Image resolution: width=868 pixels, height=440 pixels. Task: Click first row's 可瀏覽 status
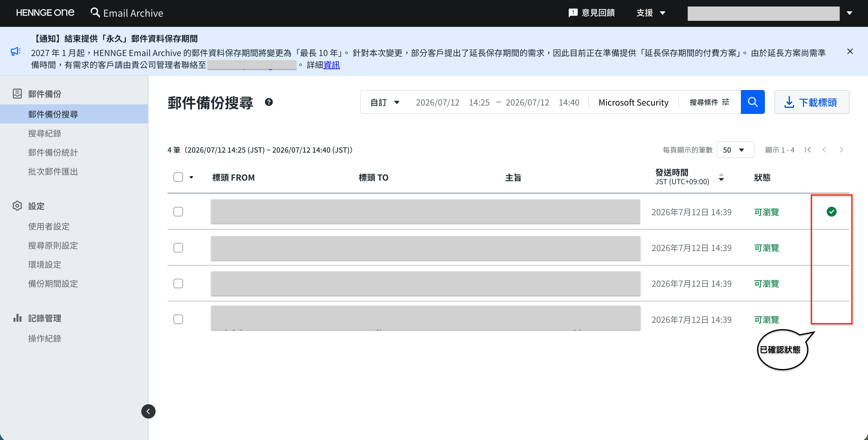(x=766, y=212)
